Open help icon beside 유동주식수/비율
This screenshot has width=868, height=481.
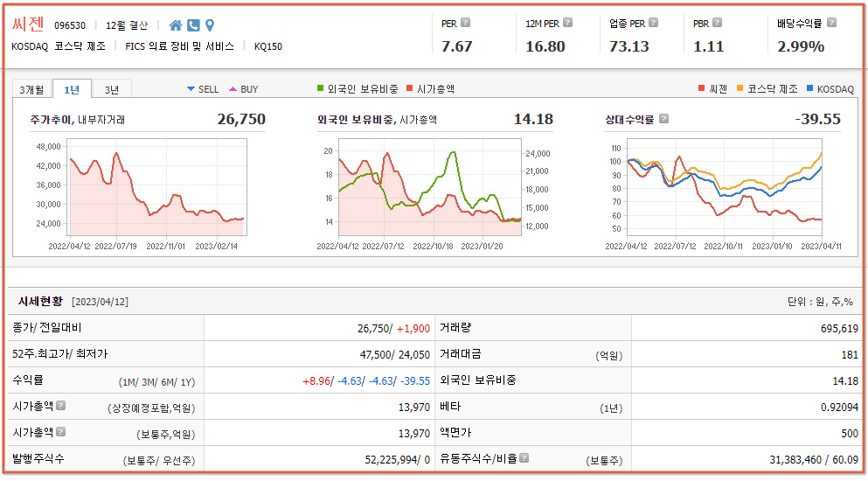[x=524, y=458]
